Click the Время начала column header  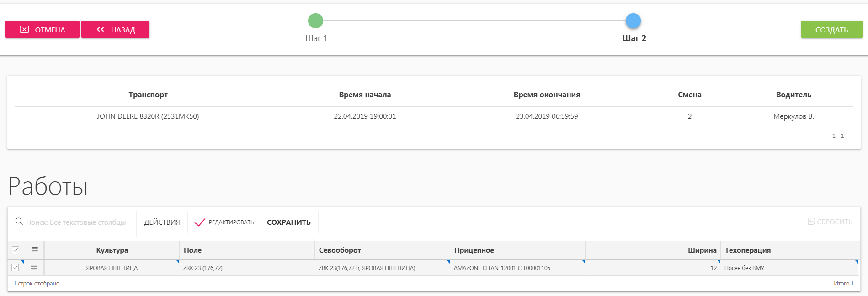point(365,95)
